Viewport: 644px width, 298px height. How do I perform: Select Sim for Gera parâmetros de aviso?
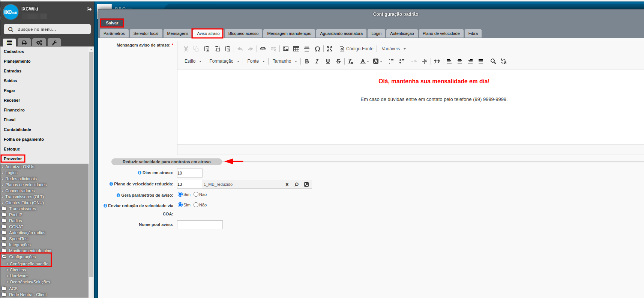tap(180, 194)
